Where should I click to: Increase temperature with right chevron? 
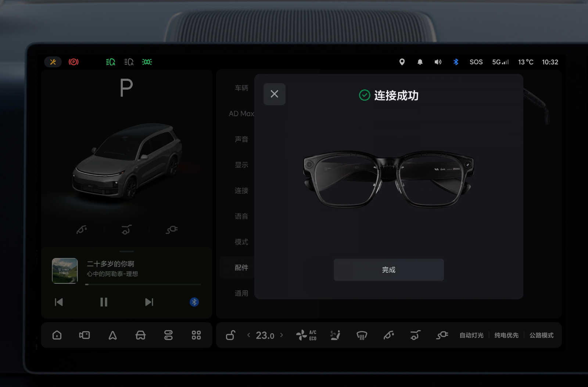282,335
